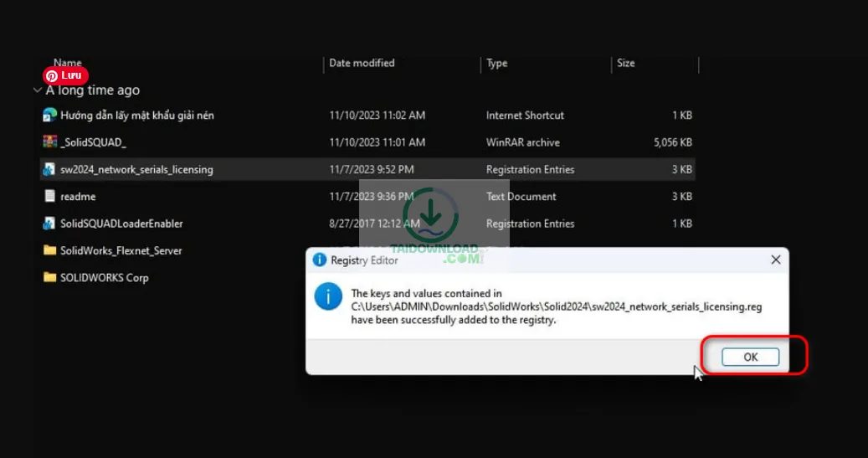Close the Registry Editor dialog

[x=775, y=260]
